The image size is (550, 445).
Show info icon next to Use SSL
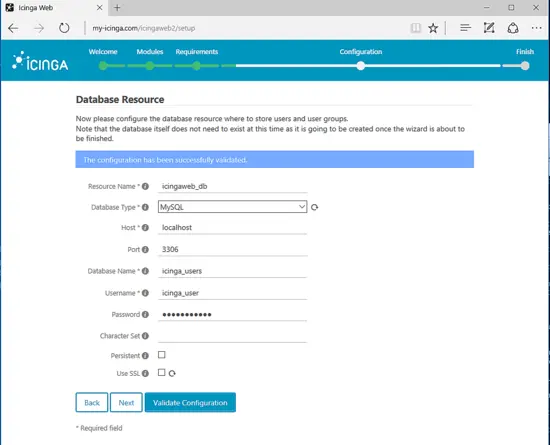click(145, 373)
